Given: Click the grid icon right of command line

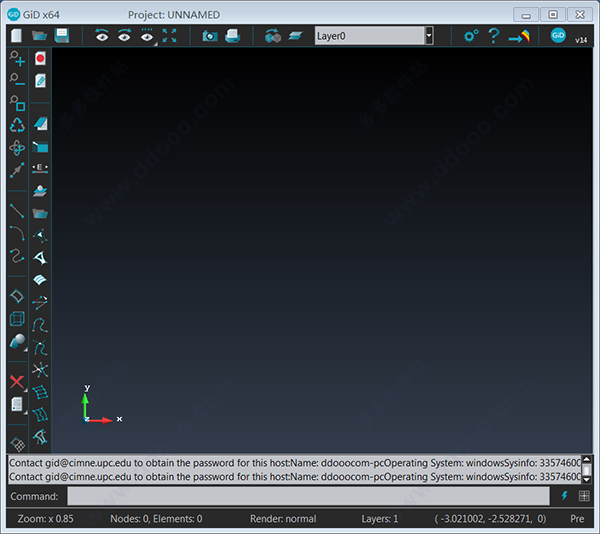Looking at the screenshot, I should 584,496.
